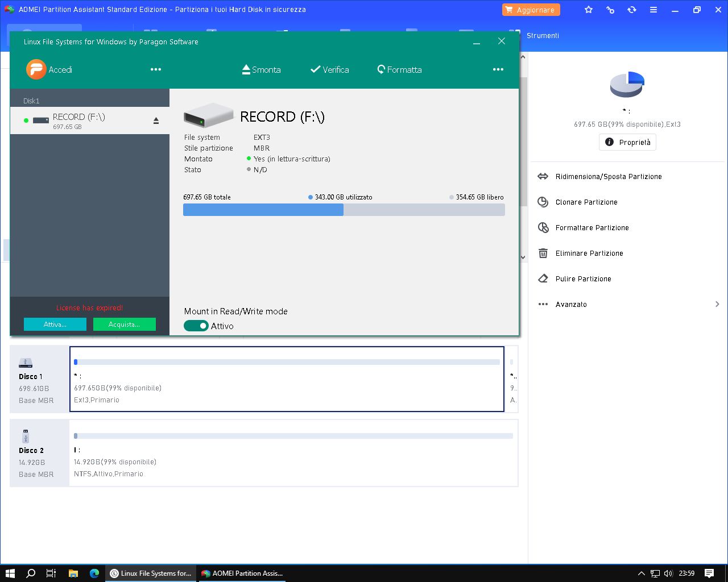Click the clone partition icon
Image resolution: width=728 pixels, height=582 pixels.
coord(543,202)
